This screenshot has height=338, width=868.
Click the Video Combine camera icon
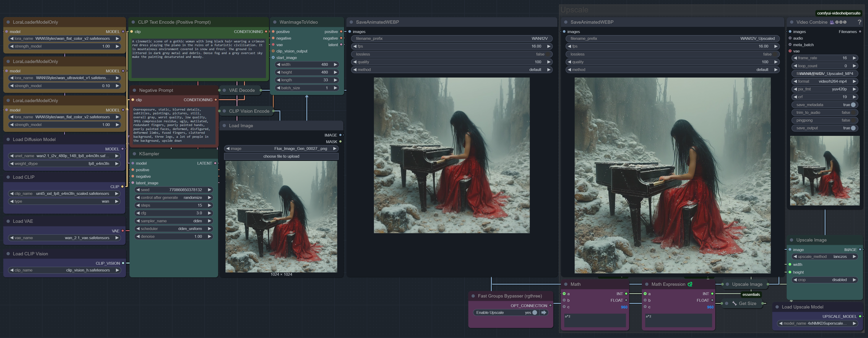tap(832, 22)
